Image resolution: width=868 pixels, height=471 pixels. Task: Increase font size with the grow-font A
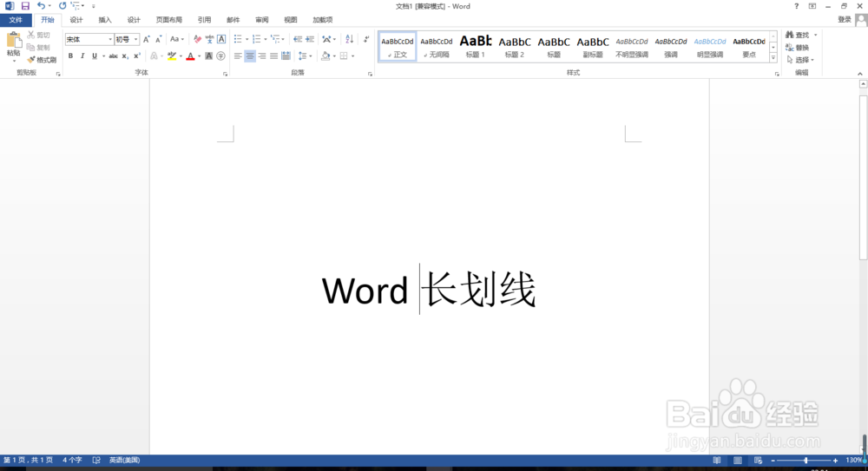[146, 39]
